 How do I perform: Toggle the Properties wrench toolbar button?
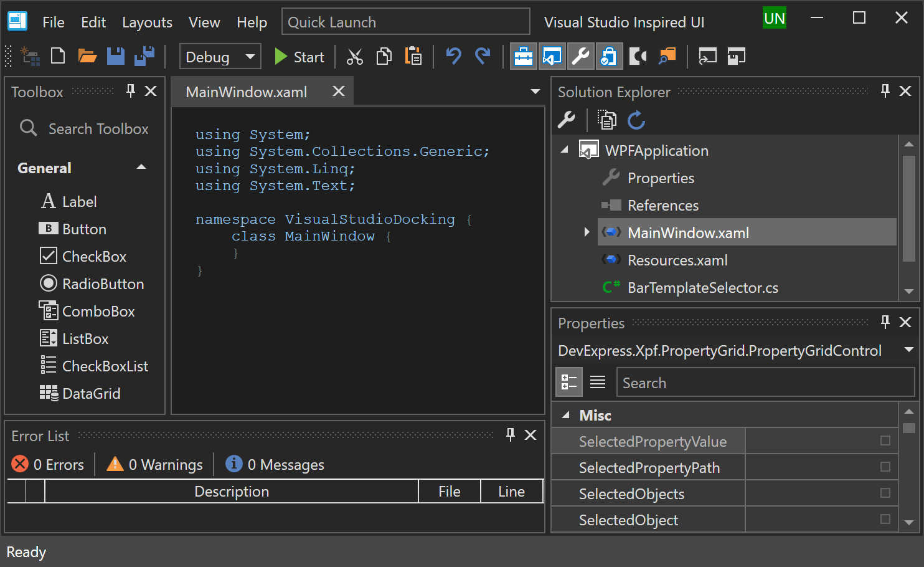click(x=580, y=57)
